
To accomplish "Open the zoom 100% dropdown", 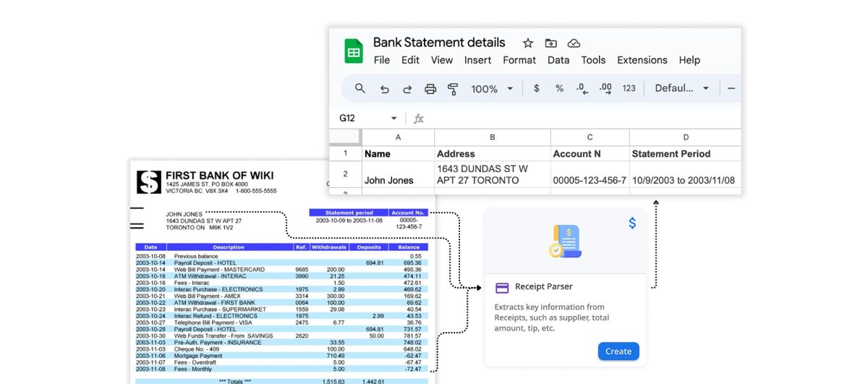I will click(492, 89).
